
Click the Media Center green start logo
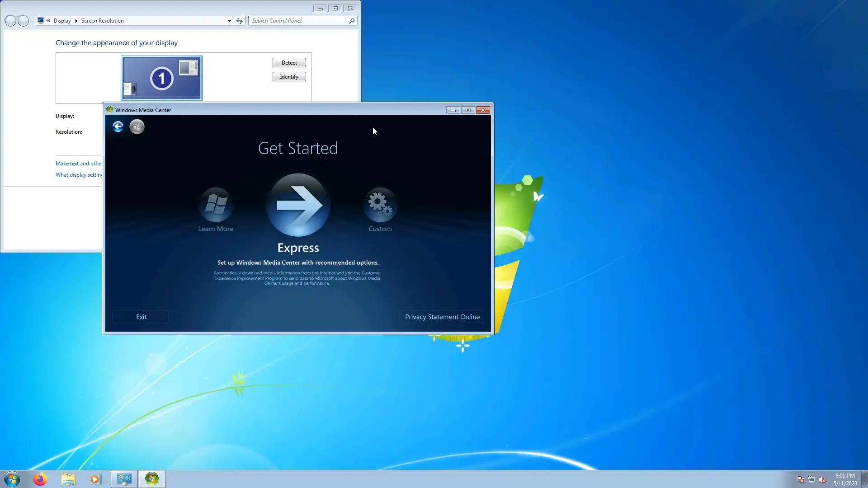click(137, 127)
